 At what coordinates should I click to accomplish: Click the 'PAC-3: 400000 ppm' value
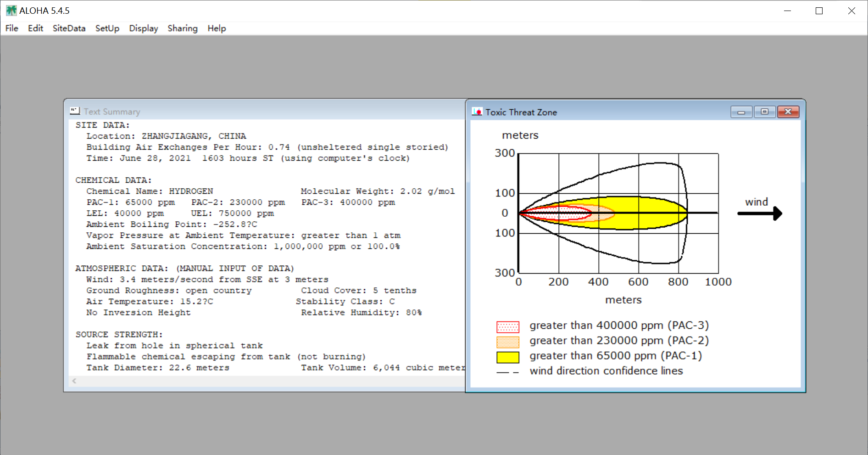click(348, 202)
